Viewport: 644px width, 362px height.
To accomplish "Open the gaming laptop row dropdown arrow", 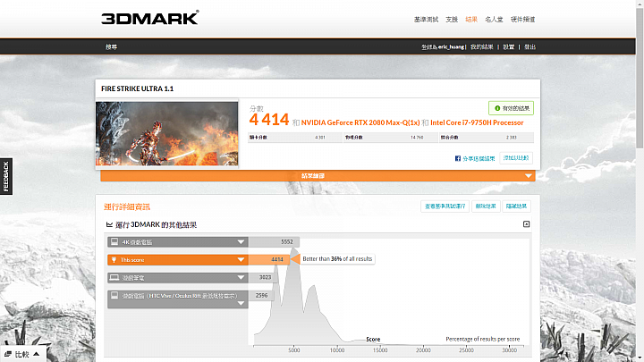I will tap(241, 278).
